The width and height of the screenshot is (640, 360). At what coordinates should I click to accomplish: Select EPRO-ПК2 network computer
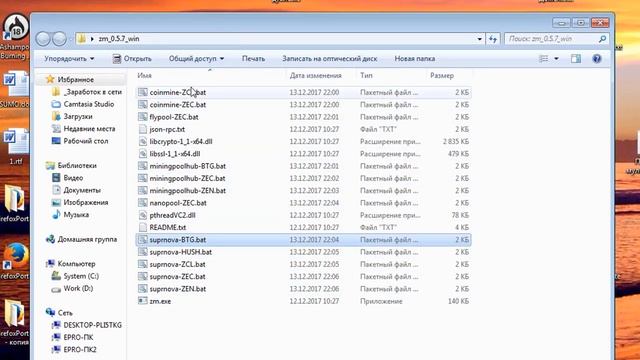click(80, 350)
